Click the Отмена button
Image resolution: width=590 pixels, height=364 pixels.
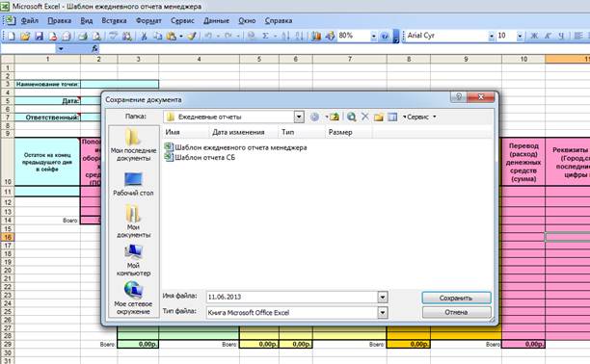coord(456,313)
